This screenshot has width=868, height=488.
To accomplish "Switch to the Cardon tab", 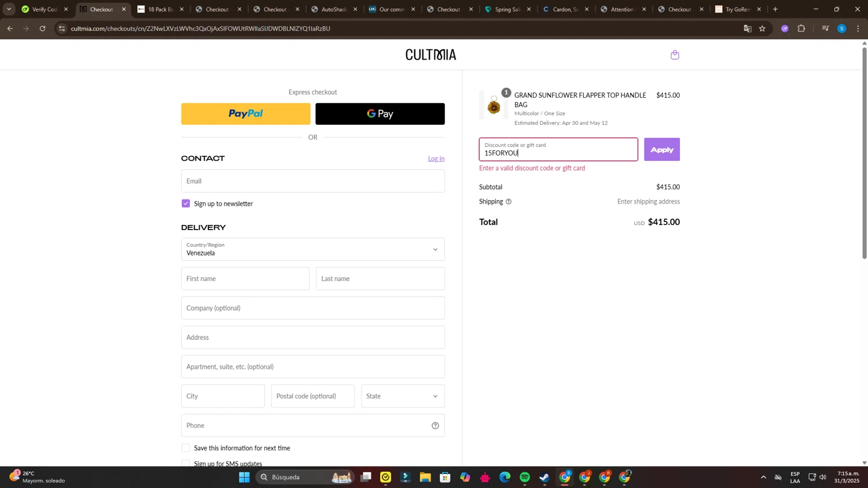I will (x=565, y=9).
